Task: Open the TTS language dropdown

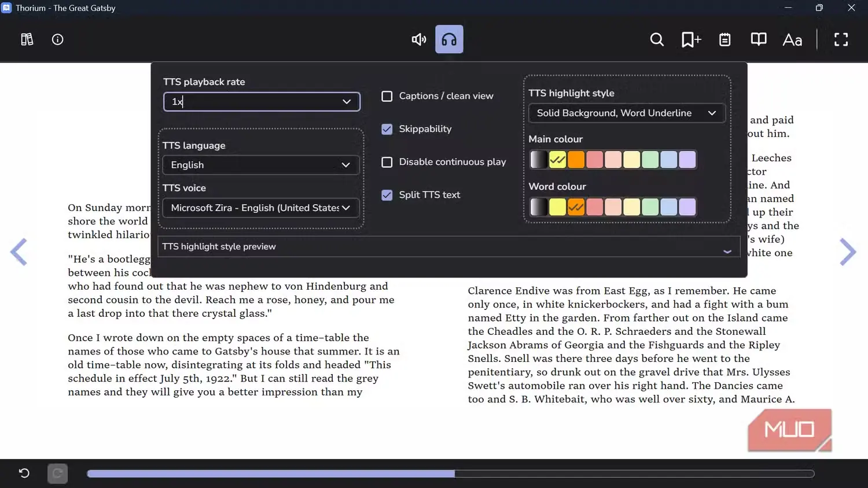Action: pyautogui.click(x=261, y=165)
